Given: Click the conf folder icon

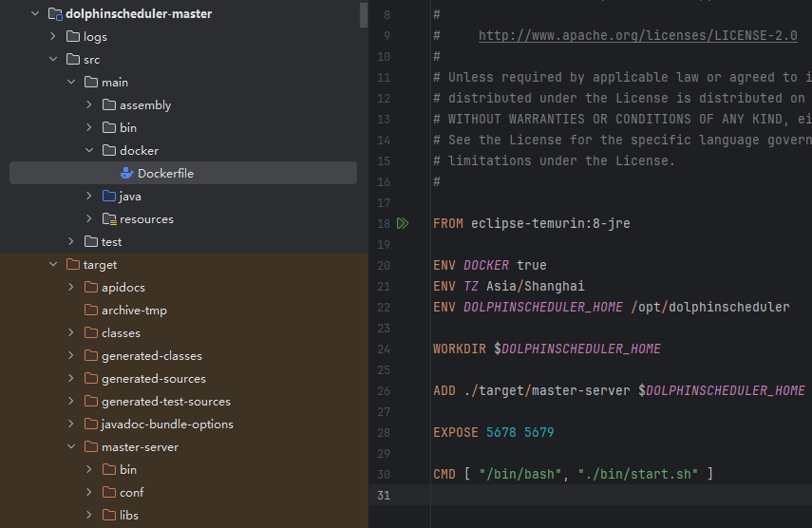Looking at the screenshot, I should pos(109,492).
